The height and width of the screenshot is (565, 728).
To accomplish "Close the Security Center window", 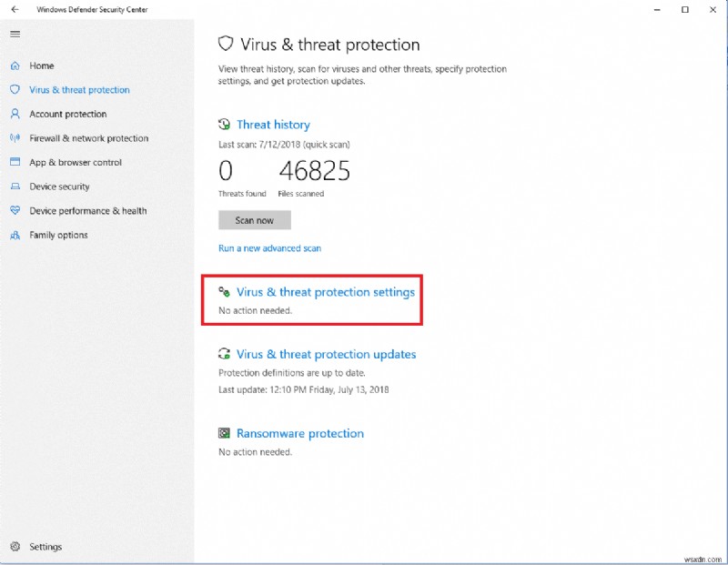I will point(713,9).
